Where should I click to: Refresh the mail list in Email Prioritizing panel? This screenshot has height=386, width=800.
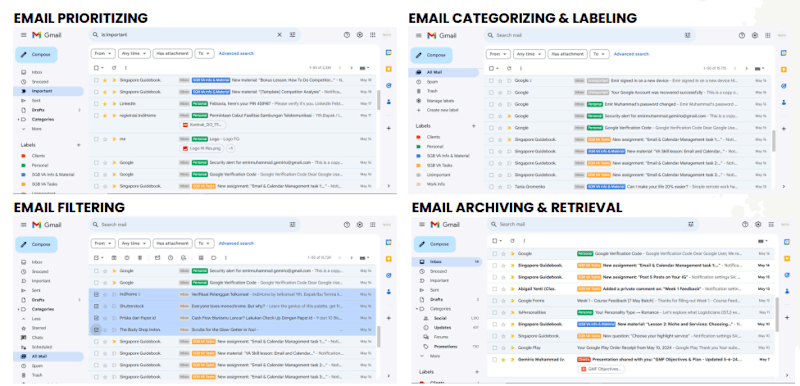(114, 67)
